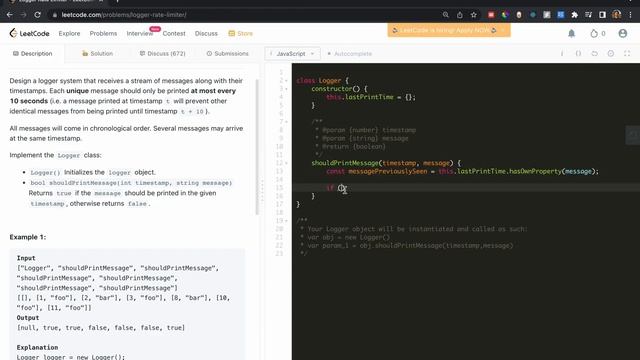Click the editor info icon
Image resolution: width=640 pixels, height=360 pixels.
pos(562,53)
